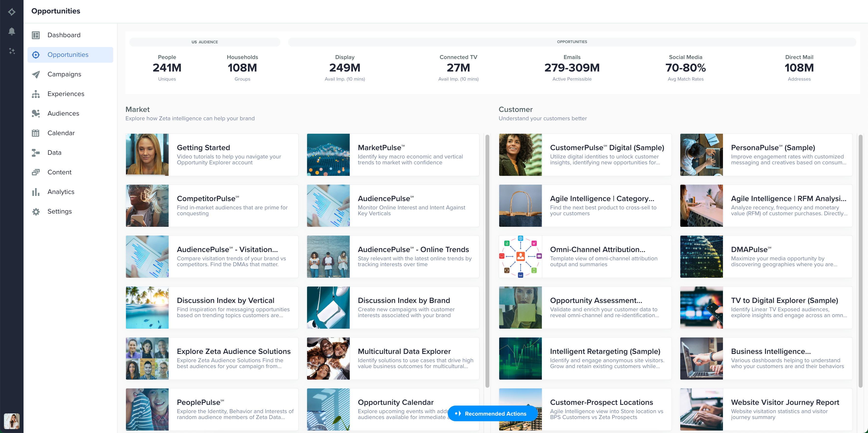Screen dimensions: 868x433
Task: Click the Zeta logo icon
Action: [12, 12]
